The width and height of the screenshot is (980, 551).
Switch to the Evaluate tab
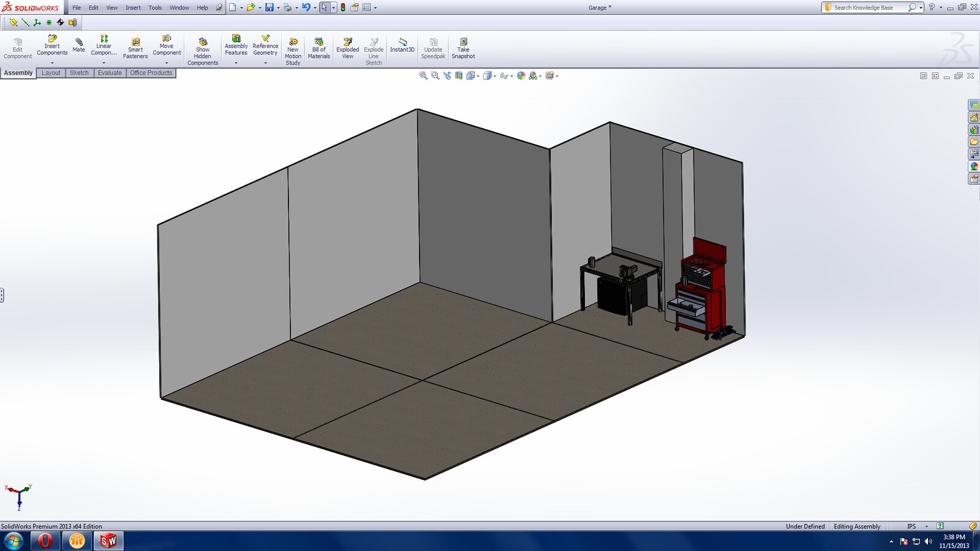pyautogui.click(x=110, y=73)
